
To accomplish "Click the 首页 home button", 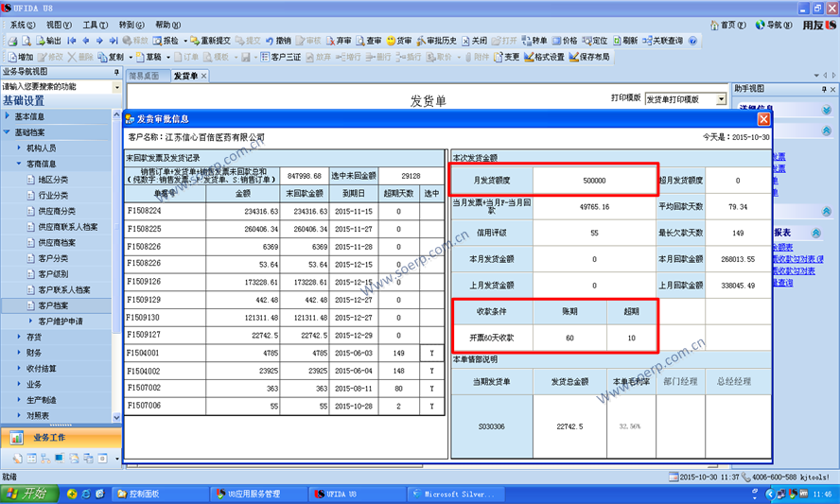I will pyautogui.click(x=728, y=26).
